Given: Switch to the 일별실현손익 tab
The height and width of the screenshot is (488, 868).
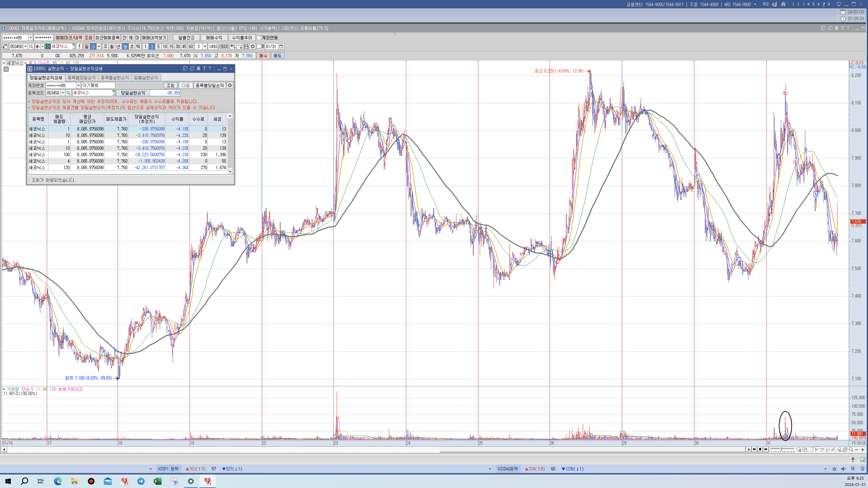Looking at the screenshot, I should (x=146, y=78).
